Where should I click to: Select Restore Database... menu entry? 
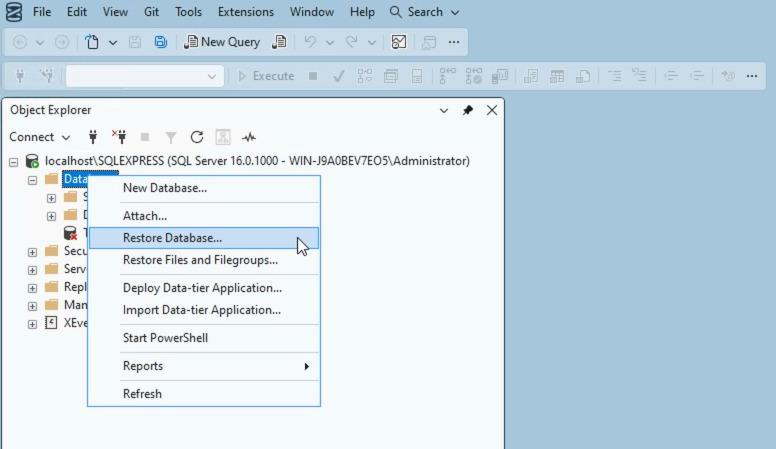point(204,238)
